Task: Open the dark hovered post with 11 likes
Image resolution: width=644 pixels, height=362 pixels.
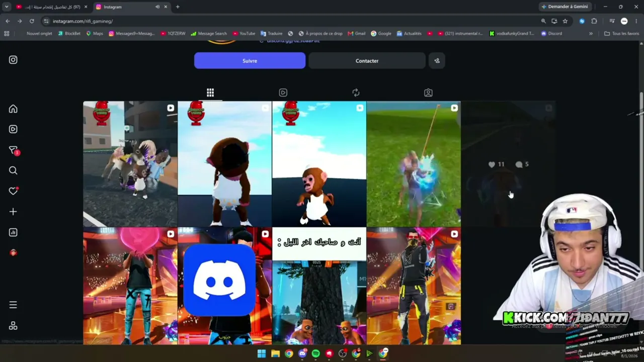Action: pyautogui.click(x=508, y=164)
